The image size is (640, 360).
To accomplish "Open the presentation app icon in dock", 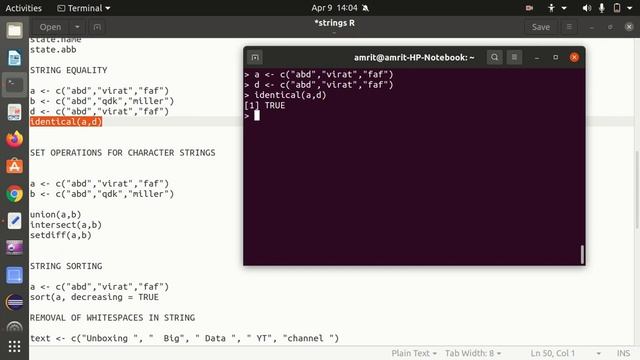I will (15, 112).
